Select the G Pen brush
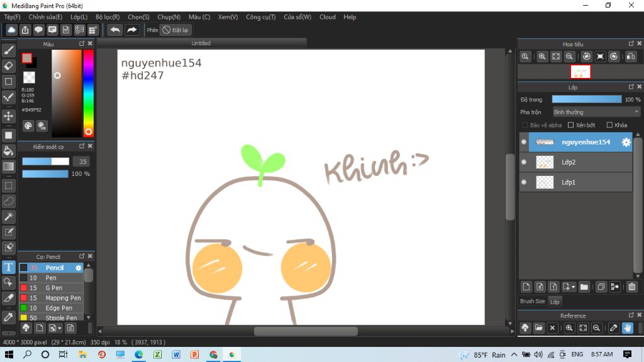 point(52,288)
